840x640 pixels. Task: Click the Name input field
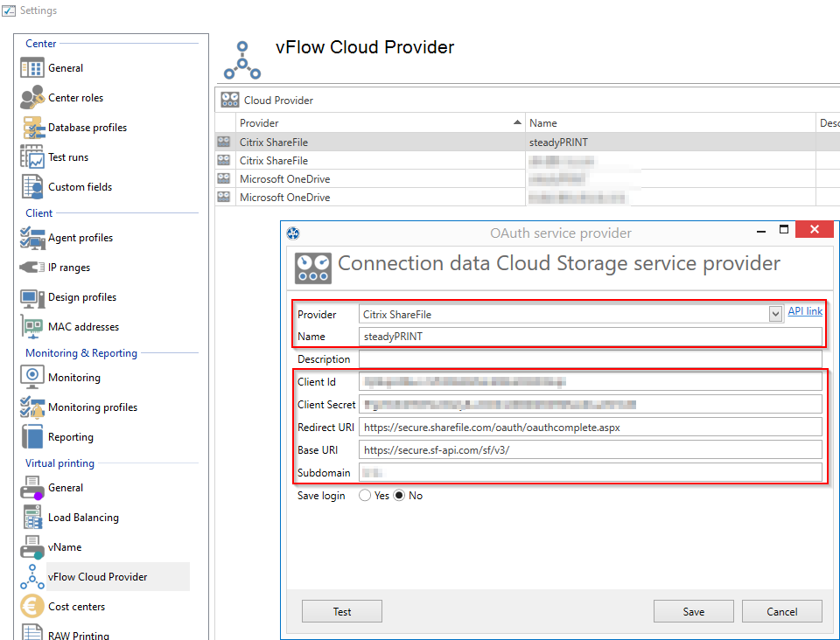[591, 337]
